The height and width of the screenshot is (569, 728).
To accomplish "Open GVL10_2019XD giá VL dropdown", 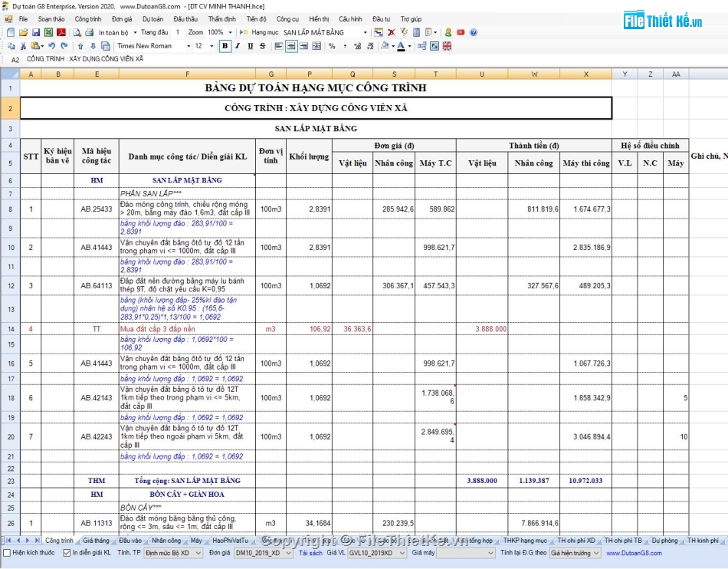I will click(377, 553).
